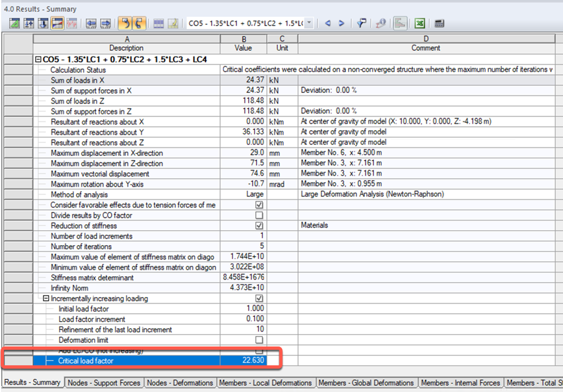This screenshot has width=563, height=392.
Task: Uncheck Reduction of stiffness checkbox
Action: [259, 226]
